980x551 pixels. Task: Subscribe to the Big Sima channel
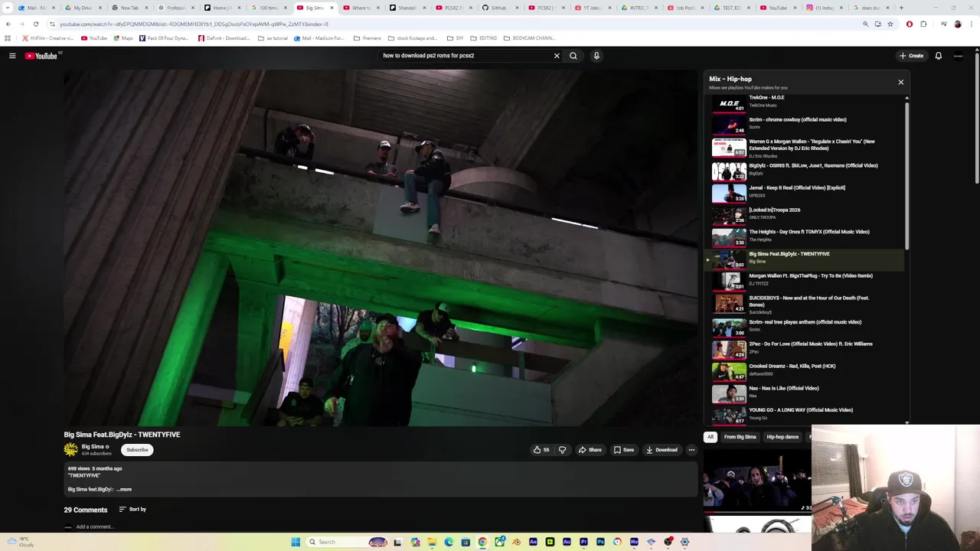[x=137, y=450]
